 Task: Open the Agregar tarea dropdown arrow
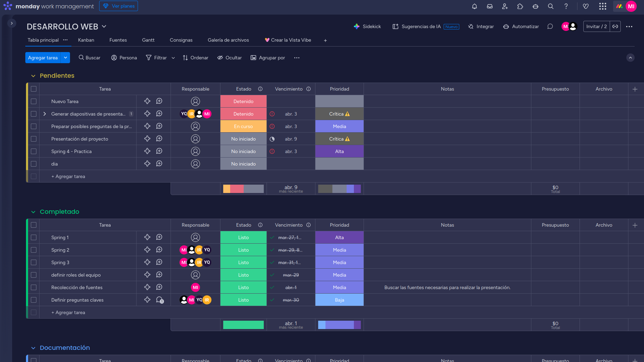[65, 58]
